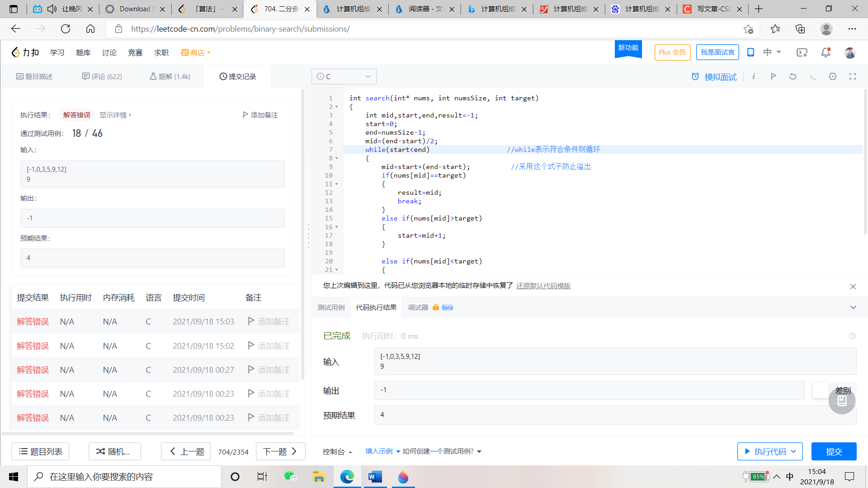Click the 还原默认代码模版 link
The width and height of the screenshot is (868, 488).
click(x=543, y=286)
